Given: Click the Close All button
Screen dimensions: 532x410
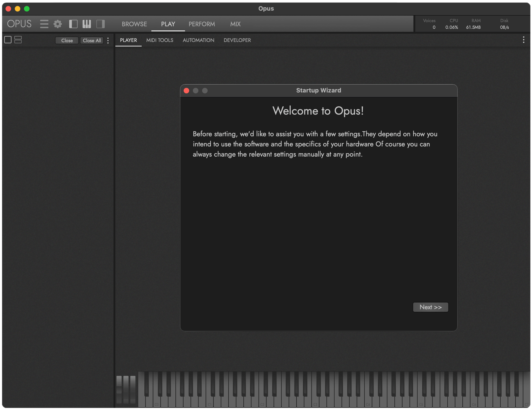Looking at the screenshot, I should (x=92, y=40).
